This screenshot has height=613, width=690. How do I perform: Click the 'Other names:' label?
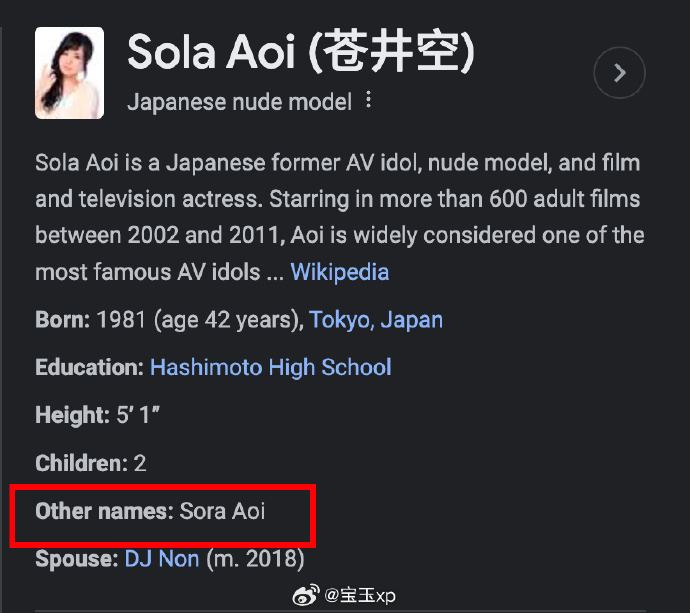(x=104, y=511)
